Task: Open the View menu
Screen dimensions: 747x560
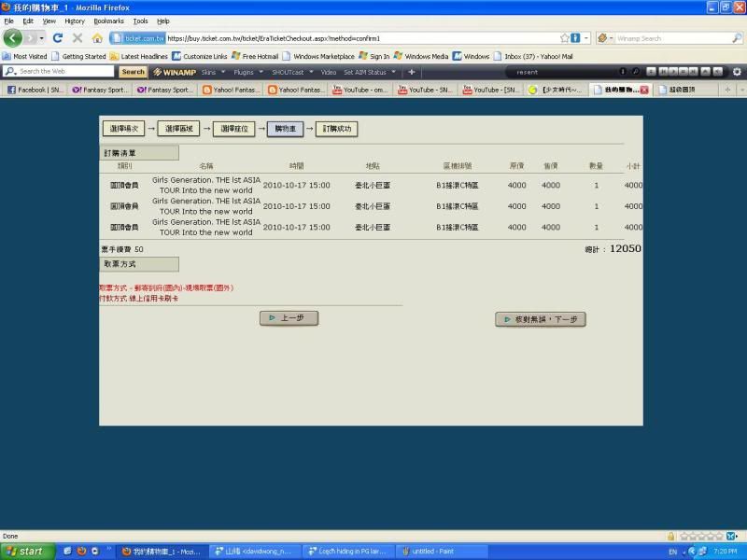Action: pyautogui.click(x=49, y=21)
